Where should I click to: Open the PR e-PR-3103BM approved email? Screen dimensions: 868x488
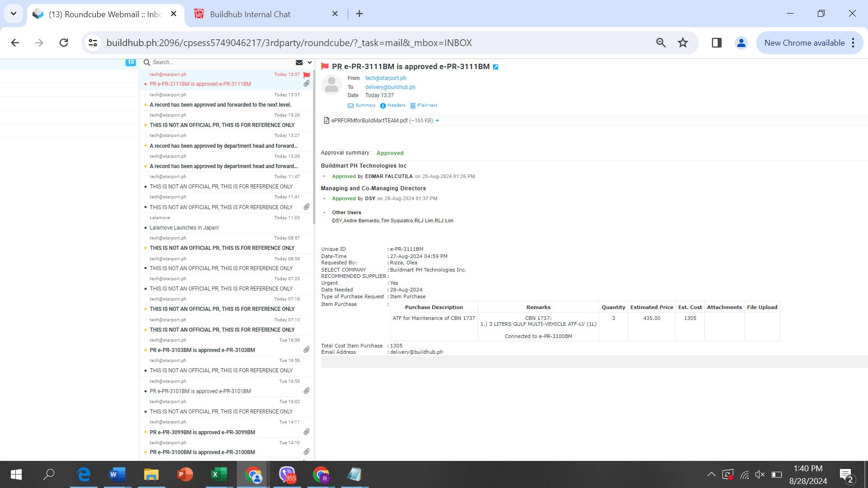[x=203, y=350]
